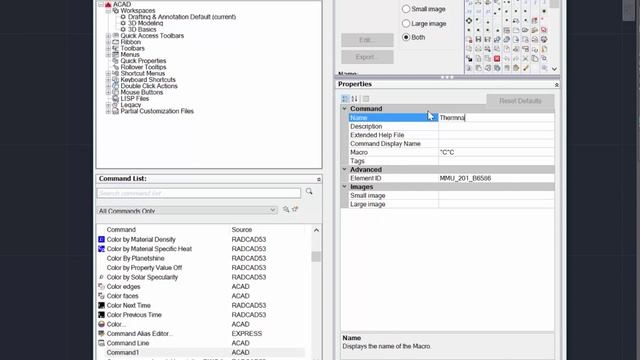
Task: Click the Command Line command icon
Action: pyautogui.click(x=102, y=343)
